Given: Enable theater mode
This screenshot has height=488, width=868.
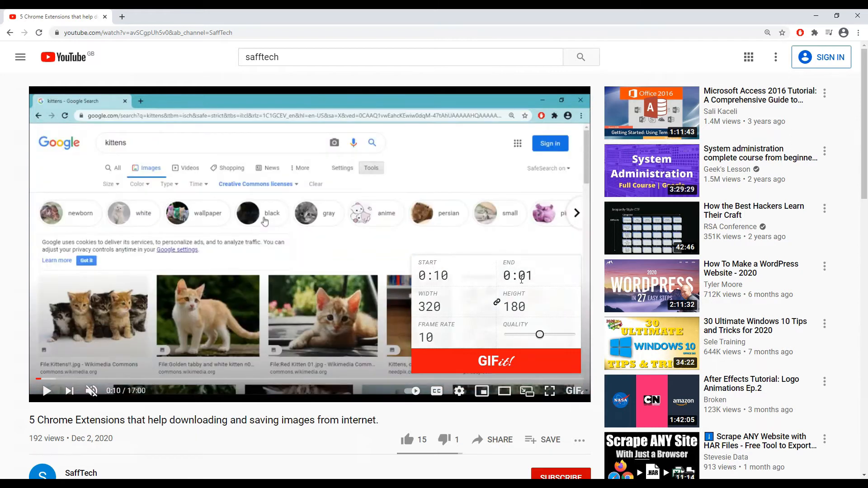Looking at the screenshot, I should point(505,391).
